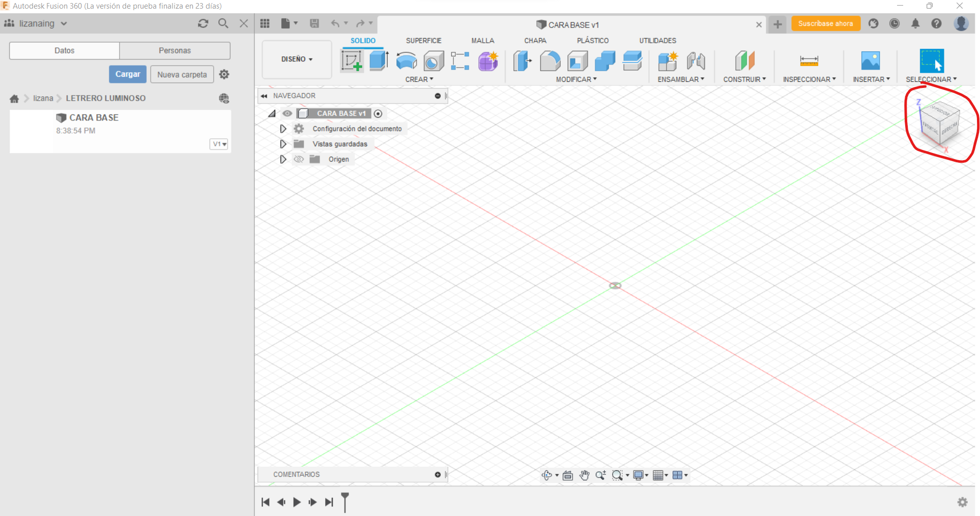Click the ViewCube orientation cube
980x516 pixels.
(x=940, y=125)
